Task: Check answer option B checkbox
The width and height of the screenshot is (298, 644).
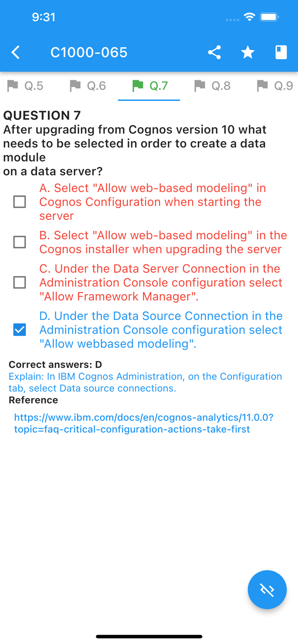Action: coord(19,242)
